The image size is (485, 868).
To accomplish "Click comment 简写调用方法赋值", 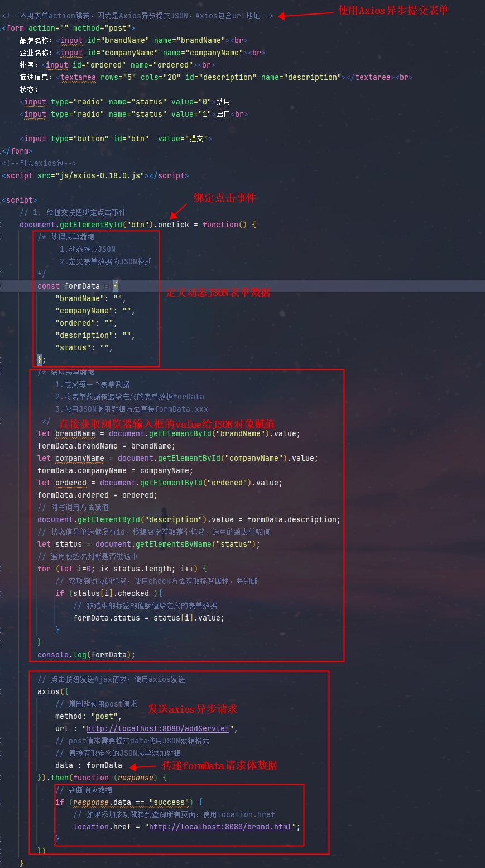I will [x=73, y=507].
